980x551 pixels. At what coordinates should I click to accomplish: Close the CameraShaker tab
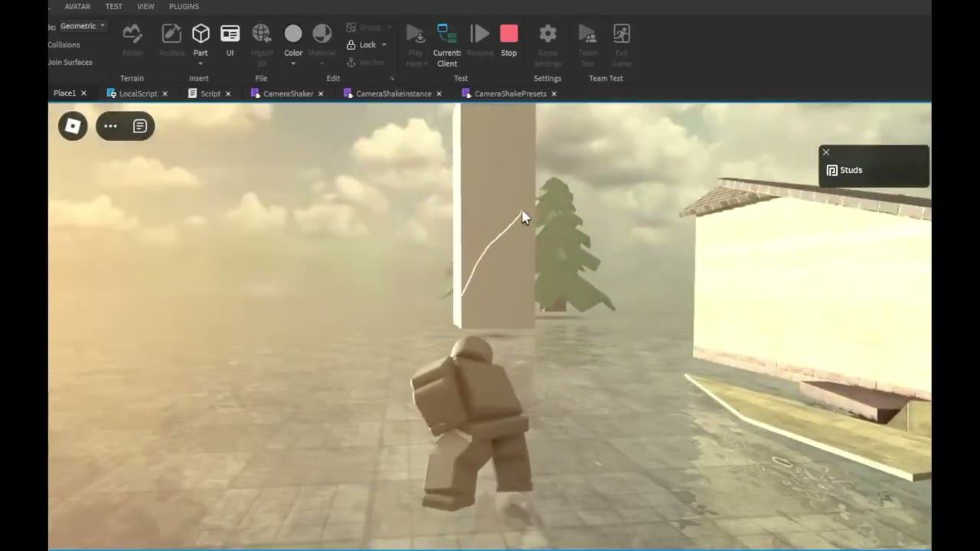click(321, 94)
